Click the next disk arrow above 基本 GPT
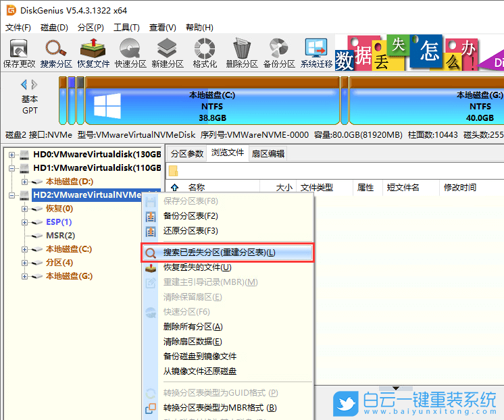 [34, 84]
